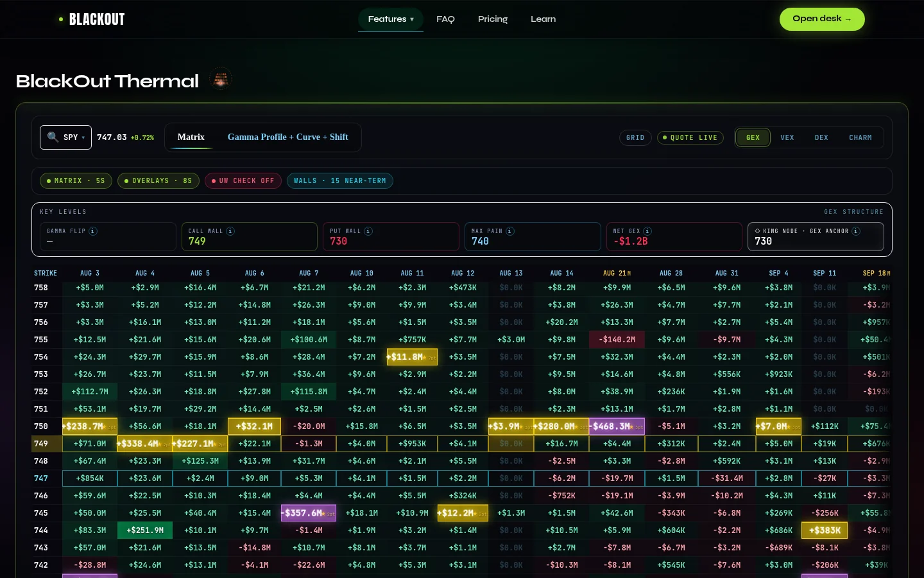Click the +$280.0M cell in row 750
The image size is (924, 578).
[561, 426]
